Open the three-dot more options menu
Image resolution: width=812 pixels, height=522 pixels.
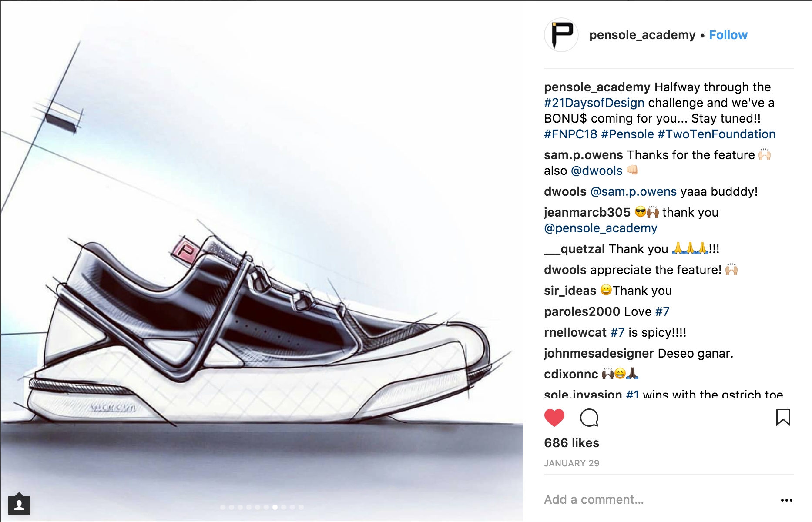(786, 500)
